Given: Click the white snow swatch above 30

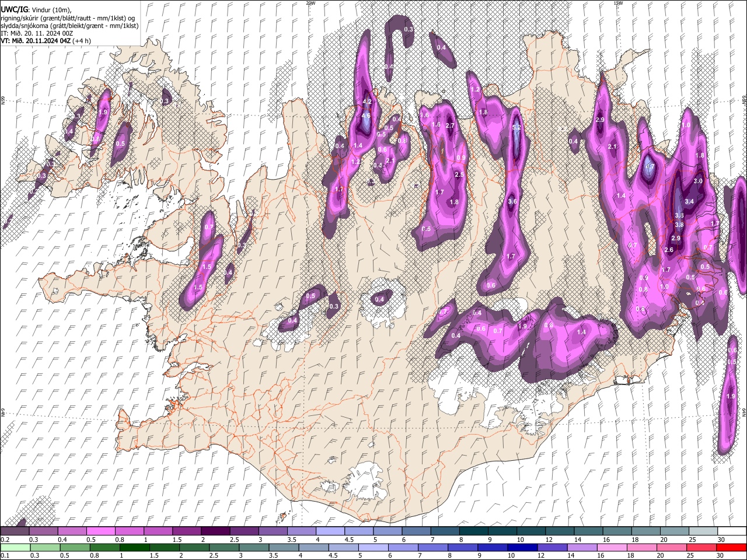Looking at the screenshot, I should [731, 531].
